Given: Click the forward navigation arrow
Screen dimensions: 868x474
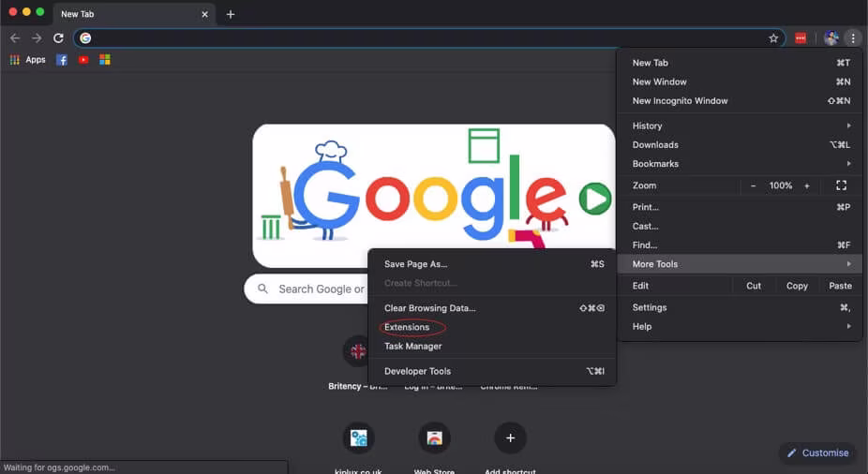Looking at the screenshot, I should coord(37,38).
